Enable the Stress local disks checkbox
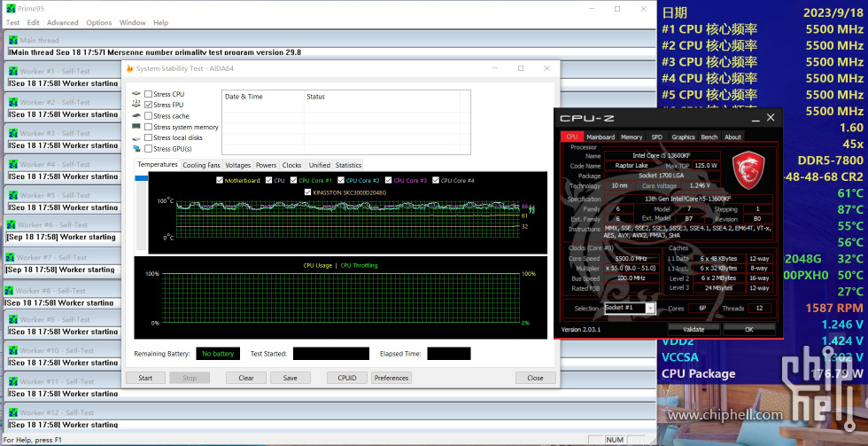This screenshot has height=446, width=868. pos(149,137)
